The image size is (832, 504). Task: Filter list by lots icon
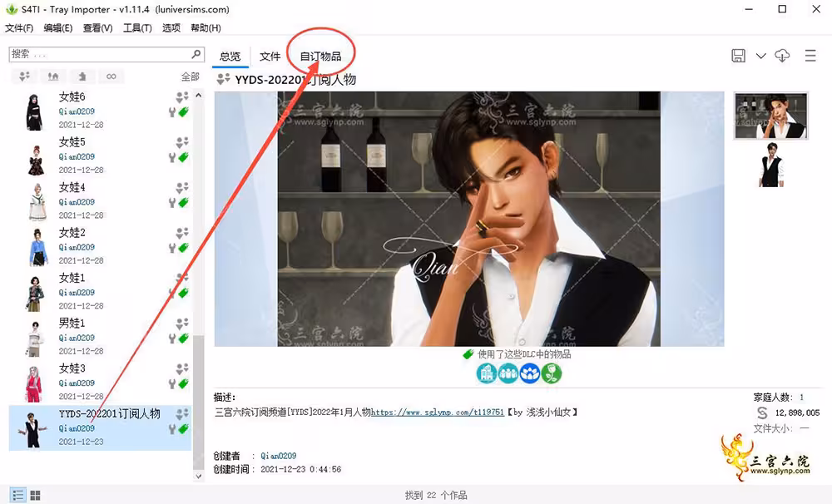click(x=53, y=77)
